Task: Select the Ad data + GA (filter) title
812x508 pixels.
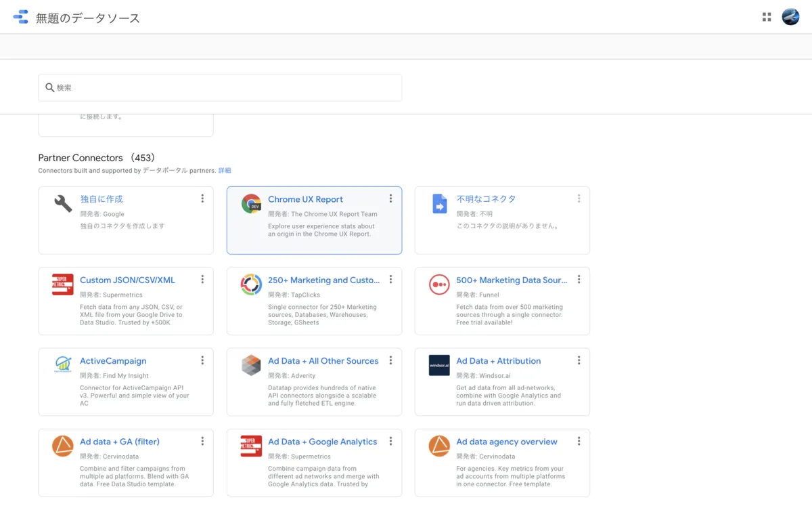Action: pyautogui.click(x=120, y=442)
